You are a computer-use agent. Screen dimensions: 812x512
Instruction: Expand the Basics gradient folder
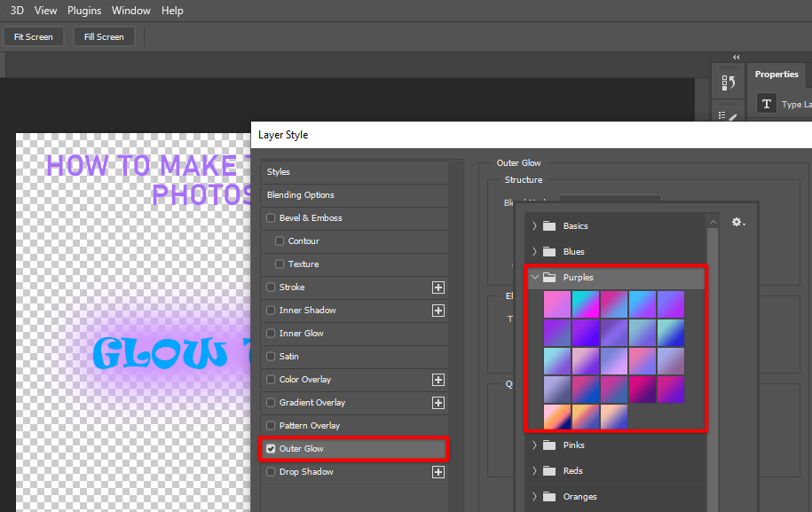point(534,226)
